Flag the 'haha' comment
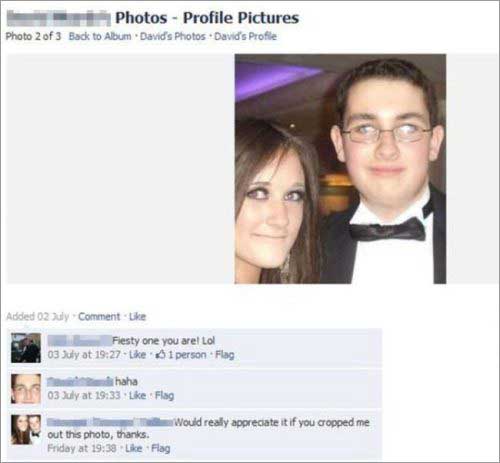 (164, 395)
